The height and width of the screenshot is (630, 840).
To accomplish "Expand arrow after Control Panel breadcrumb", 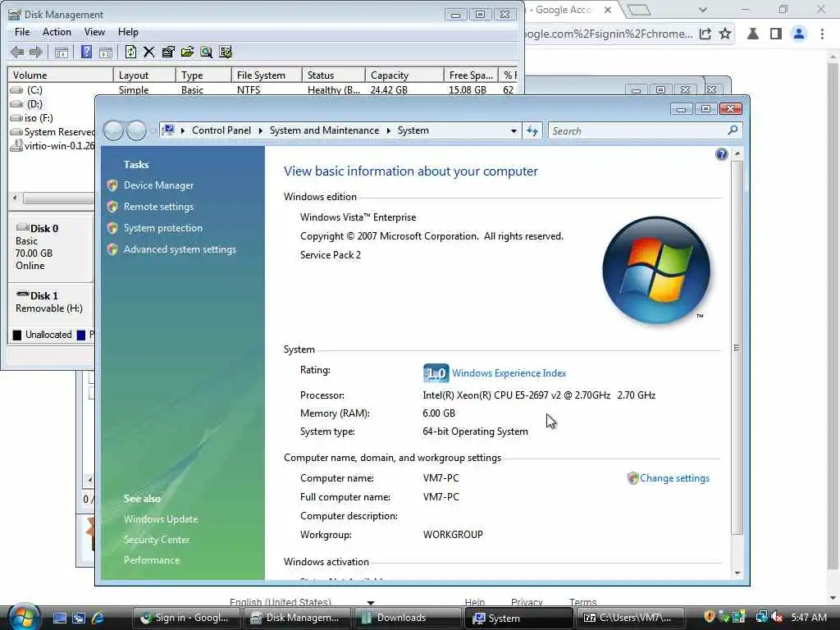I will coord(260,130).
